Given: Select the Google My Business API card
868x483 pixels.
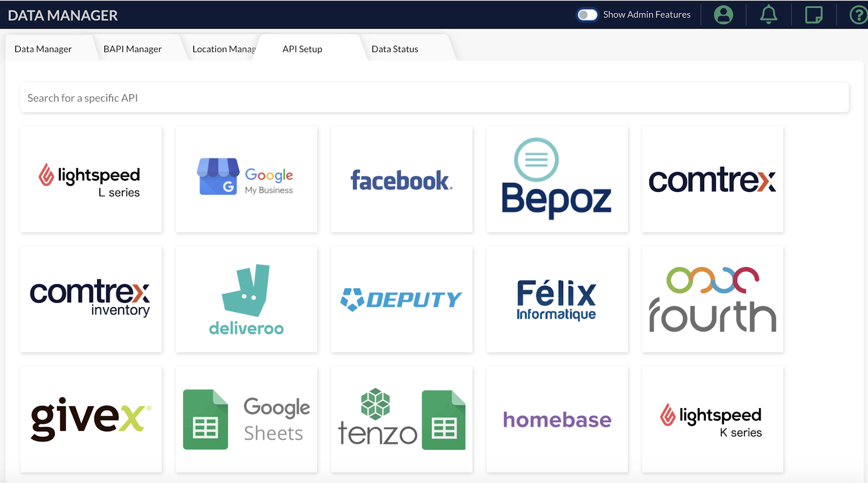Looking at the screenshot, I should coord(246,180).
